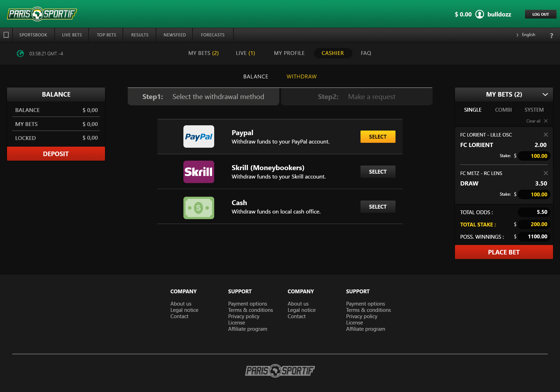Open help via question mark icon
The width and height of the screenshot is (560, 392).
click(x=551, y=35)
